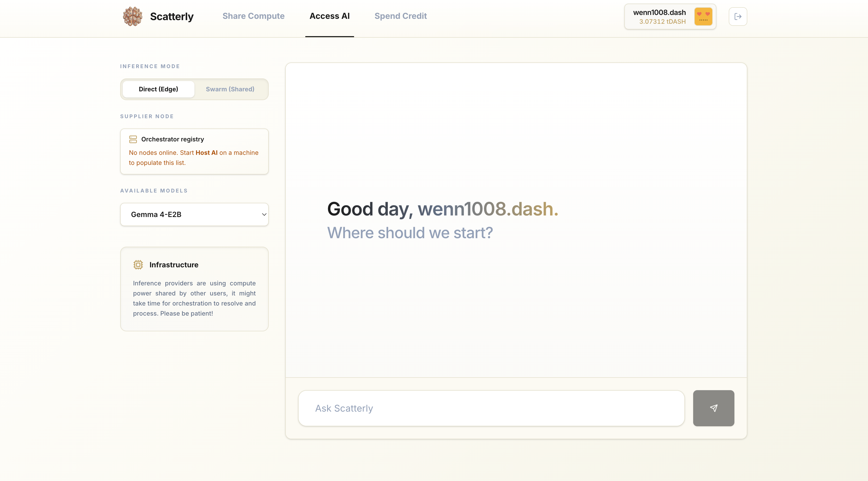Click the Scatterly logo icon

click(x=133, y=16)
